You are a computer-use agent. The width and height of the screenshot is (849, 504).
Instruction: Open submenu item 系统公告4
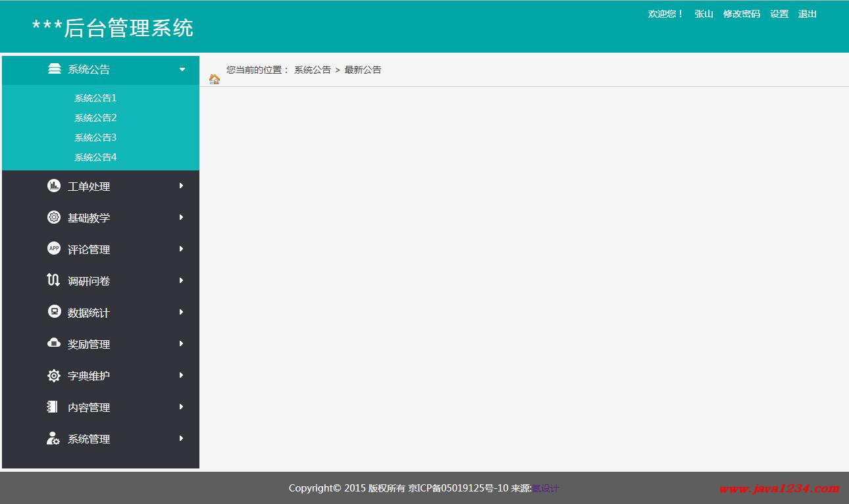[95, 157]
